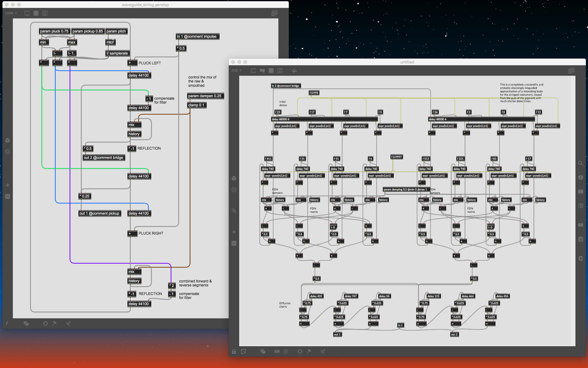Click the paperclip add icon in untitled bottom toolbar
Image resolution: width=588 pixels, height=368 pixels.
click(x=323, y=351)
